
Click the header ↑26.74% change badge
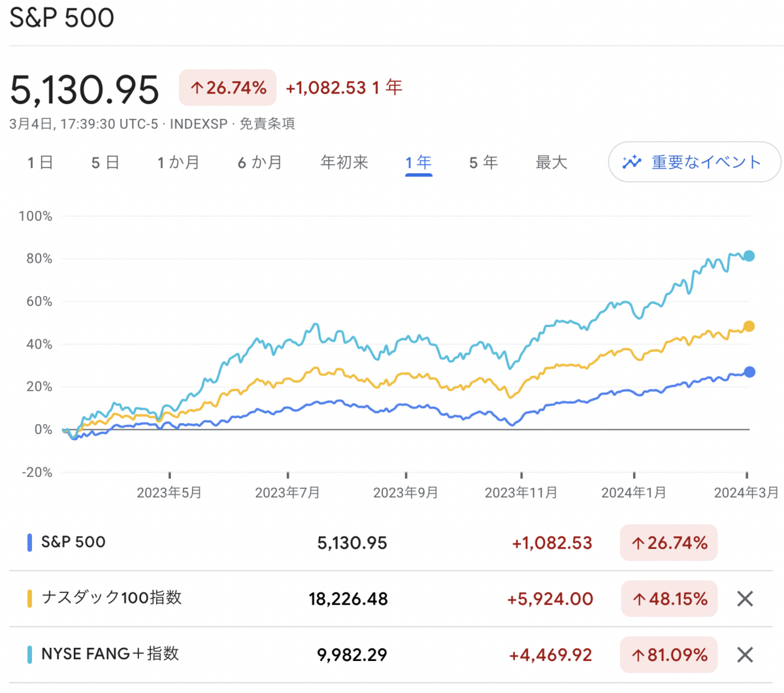coord(228,88)
